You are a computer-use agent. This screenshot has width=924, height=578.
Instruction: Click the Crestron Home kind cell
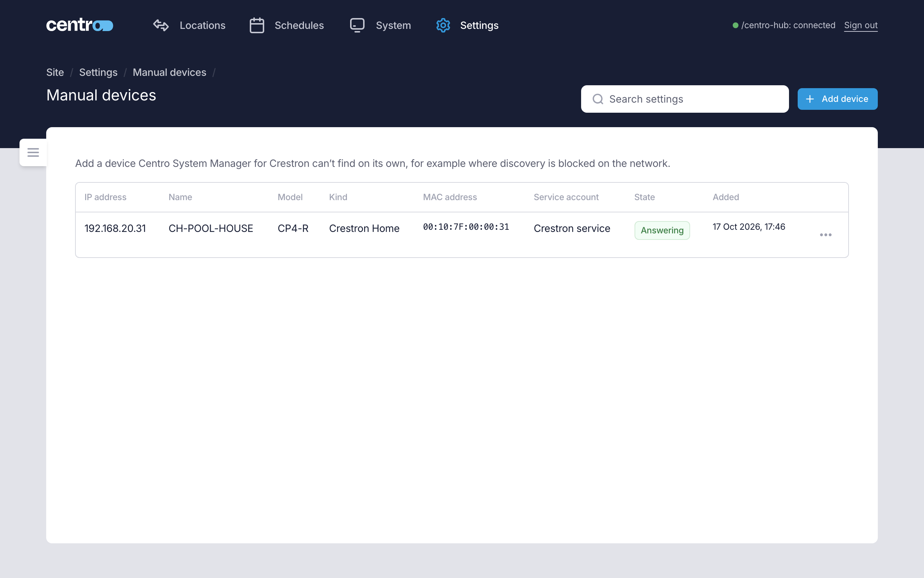pos(364,228)
